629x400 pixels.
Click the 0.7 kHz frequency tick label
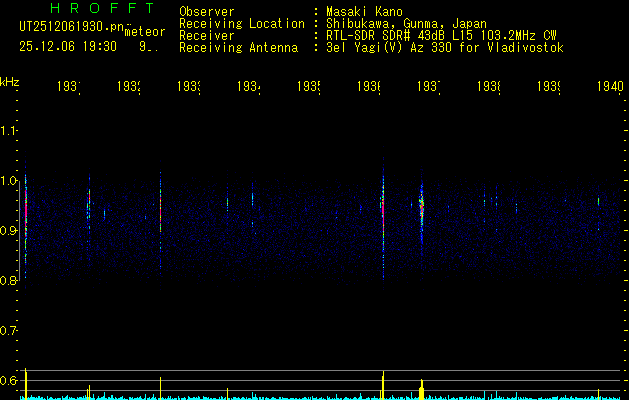(x=9, y=331)
